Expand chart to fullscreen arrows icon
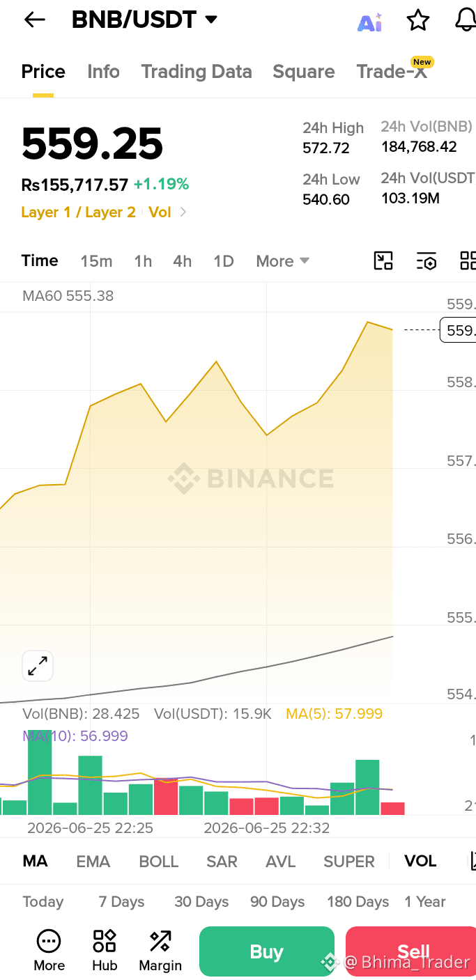The image size is (476, 980). [38, 666]
